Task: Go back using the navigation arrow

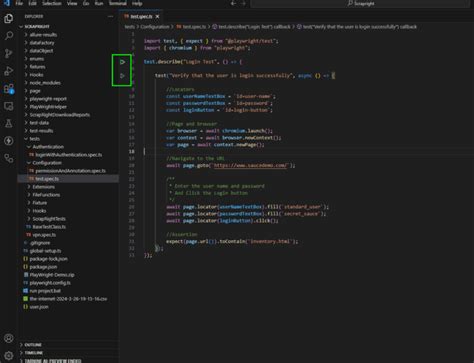Action: (233, 3)
